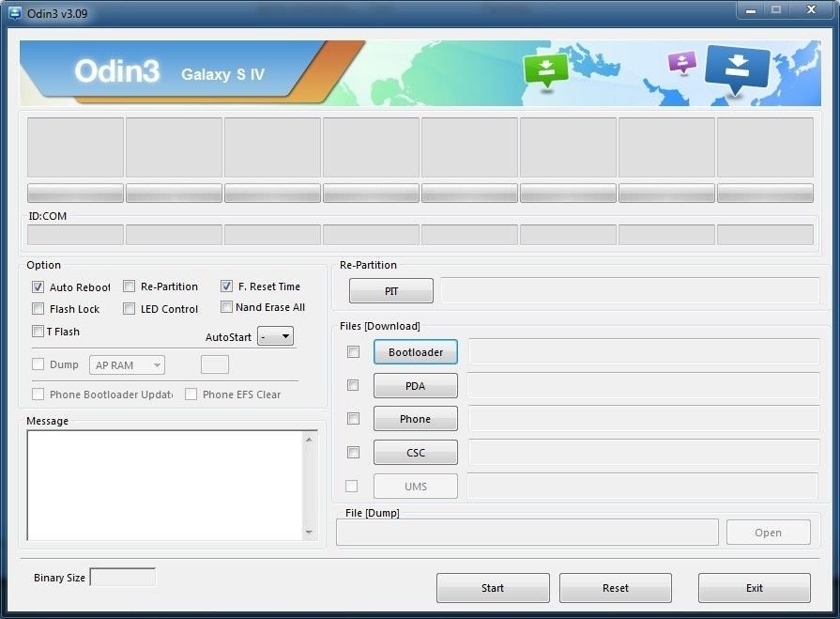
Task: Click the Reset button
Action: point(616,588)
